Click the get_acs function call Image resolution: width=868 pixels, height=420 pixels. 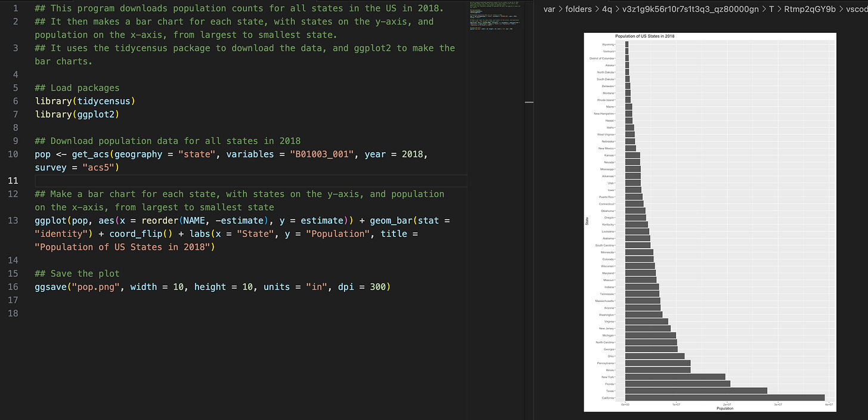[x=90, y=154]
